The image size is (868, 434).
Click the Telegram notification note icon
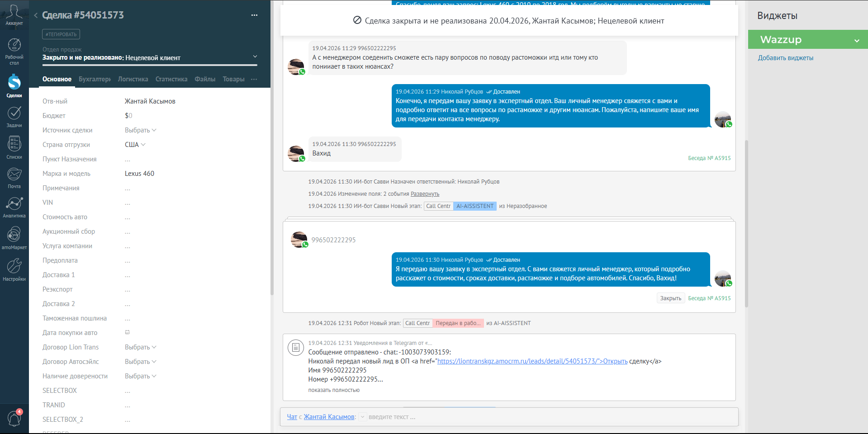pos(295,347)
